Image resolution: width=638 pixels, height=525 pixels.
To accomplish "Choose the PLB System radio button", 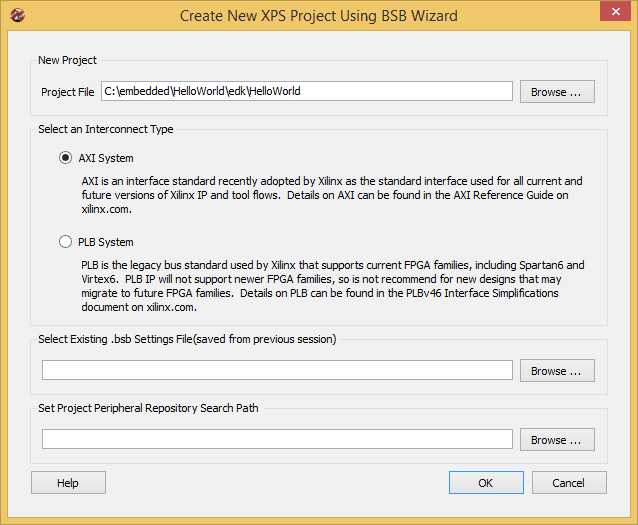I will (66, 242).
